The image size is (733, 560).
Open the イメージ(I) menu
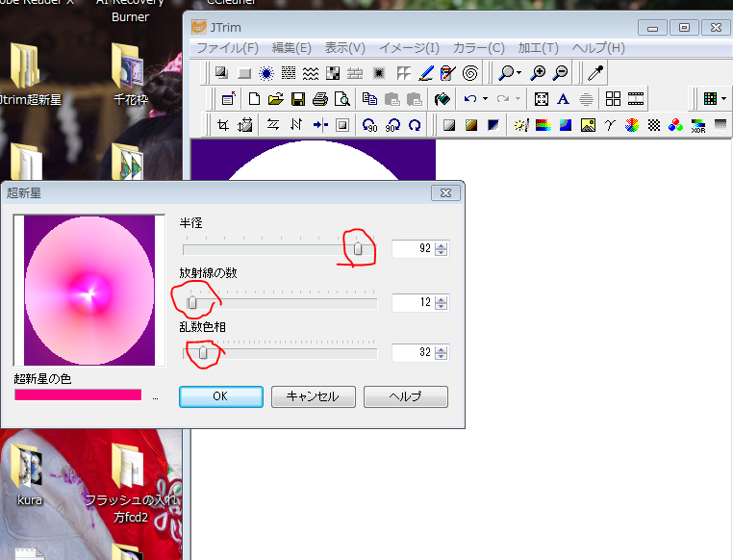[409, 48]
